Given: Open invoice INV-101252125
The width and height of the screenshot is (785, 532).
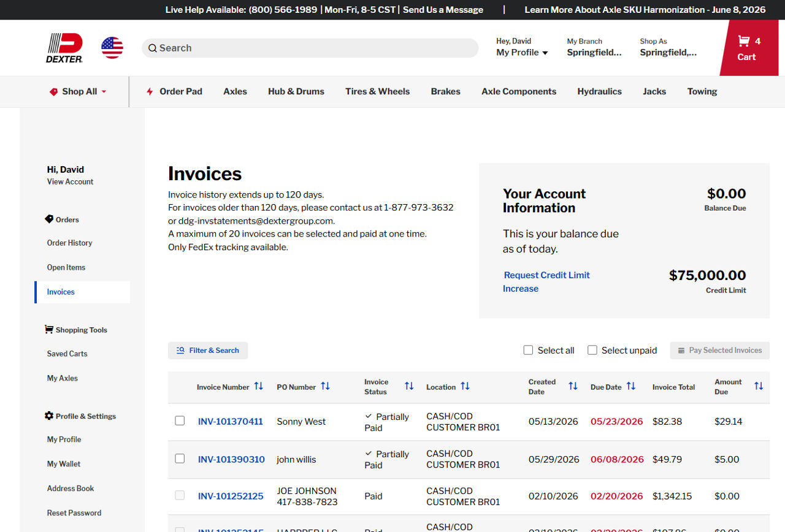Looking at the screenshot, I should coord(231,496).
